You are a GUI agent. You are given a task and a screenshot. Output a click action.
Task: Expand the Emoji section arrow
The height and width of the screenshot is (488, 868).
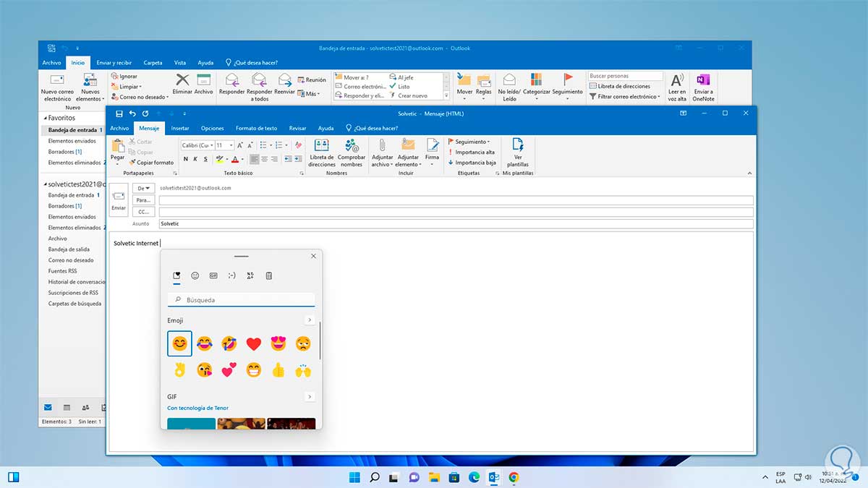(x=310, y=320)
